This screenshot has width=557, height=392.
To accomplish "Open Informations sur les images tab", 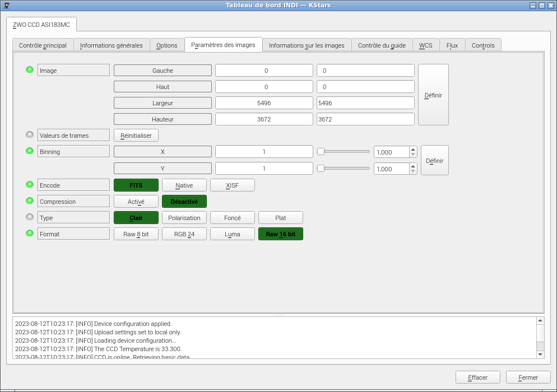I will 307,45.
